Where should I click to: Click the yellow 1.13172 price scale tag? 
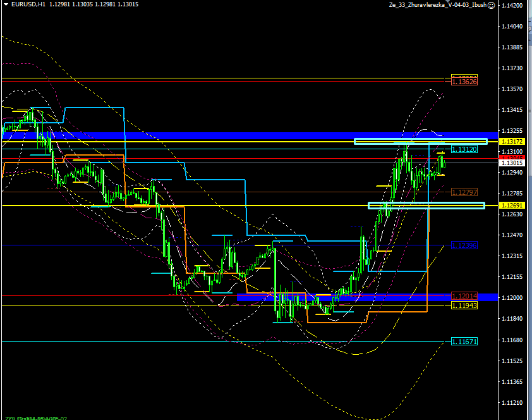[x=512, y=141]
